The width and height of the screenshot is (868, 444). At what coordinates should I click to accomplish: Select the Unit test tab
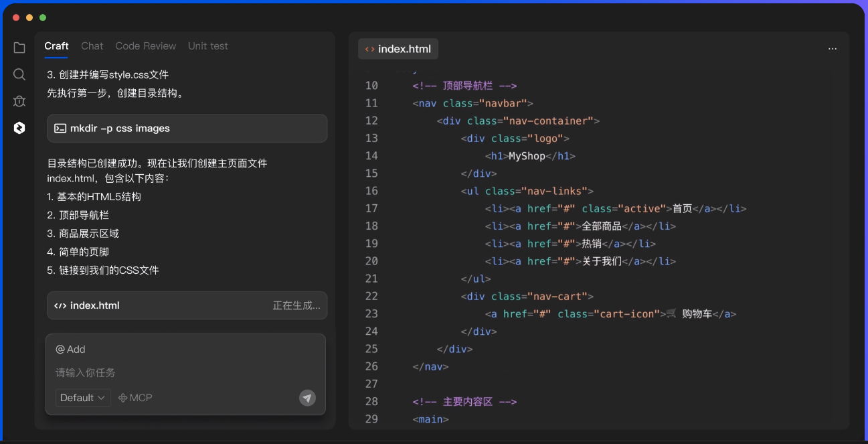click(x=207, y=46)
